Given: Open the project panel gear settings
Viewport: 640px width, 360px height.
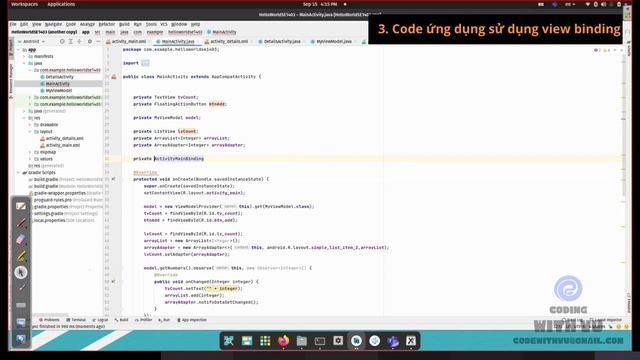Looking at the screenshot, I should coord(89,42).
